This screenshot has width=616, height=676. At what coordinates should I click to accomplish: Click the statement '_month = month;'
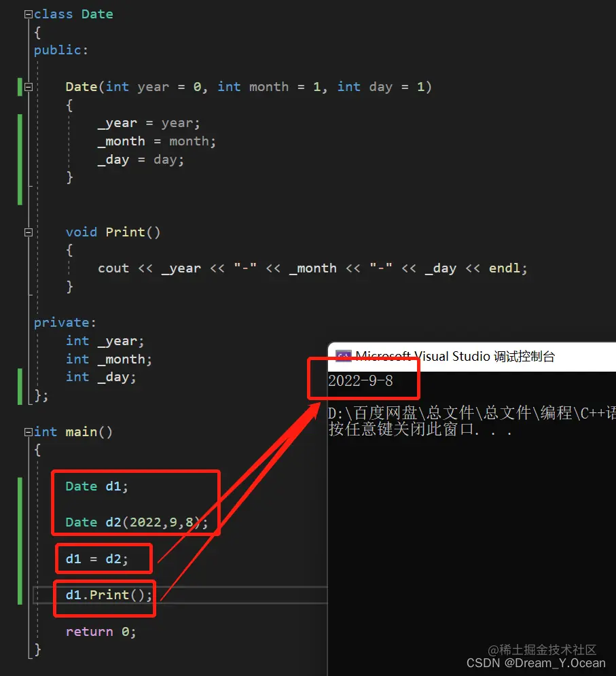(156, 141)
